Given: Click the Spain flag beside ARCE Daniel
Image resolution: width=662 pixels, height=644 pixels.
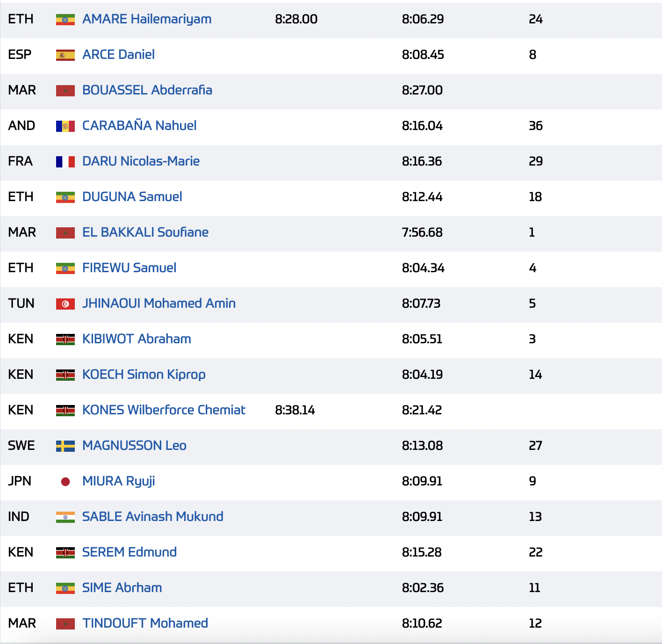Looking at the screenshot, I should pos(65,55).
